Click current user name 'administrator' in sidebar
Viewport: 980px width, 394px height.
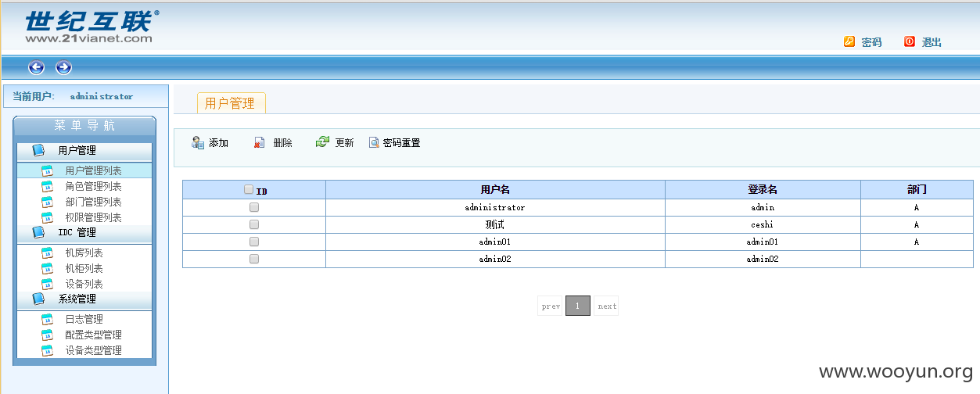102,96
